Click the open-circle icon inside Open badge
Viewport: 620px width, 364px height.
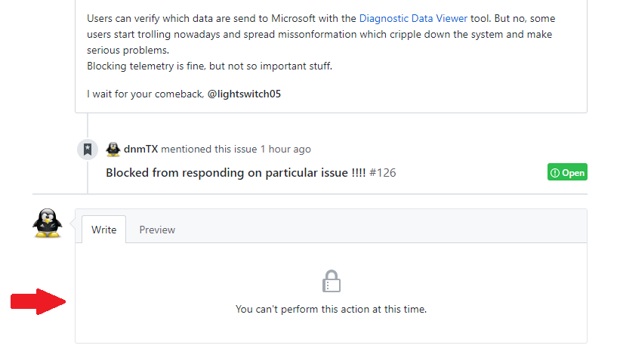point(555,173)
